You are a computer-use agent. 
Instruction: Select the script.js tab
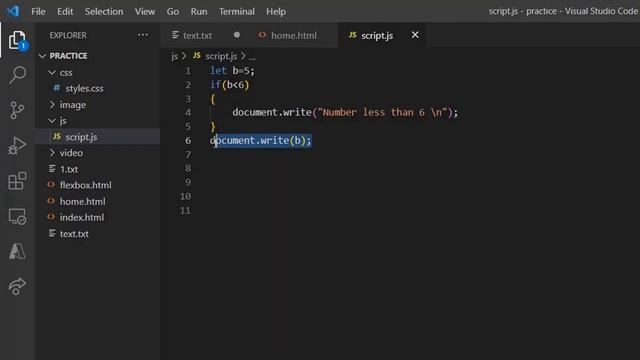pos(377,36)
